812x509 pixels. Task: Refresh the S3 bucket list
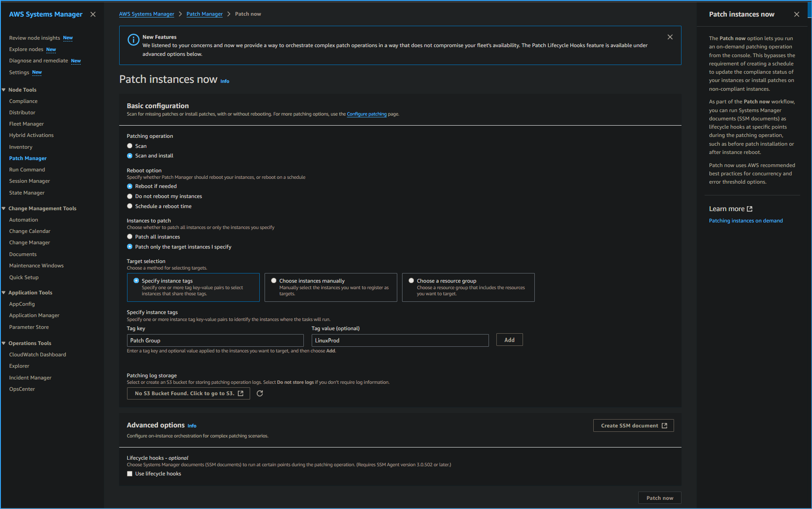(260, 393)
